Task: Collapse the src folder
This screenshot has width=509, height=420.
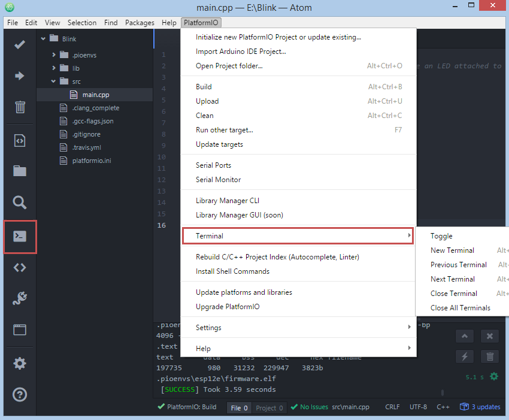Action: [x=53, y=81]
